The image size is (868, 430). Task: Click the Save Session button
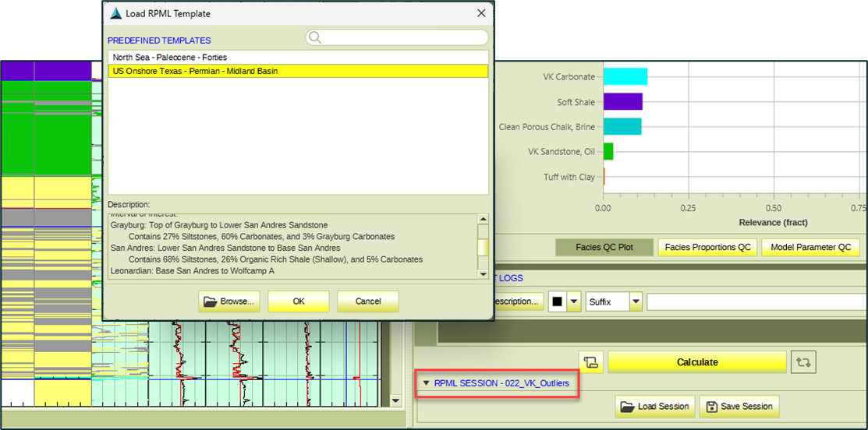point(739,406)
